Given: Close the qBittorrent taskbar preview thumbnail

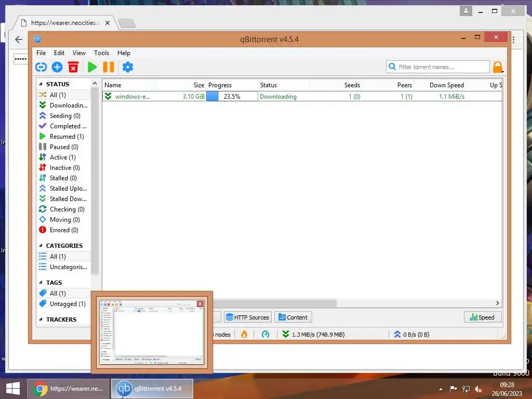Looking at the screenshot, I should click(x=200, y=303).
